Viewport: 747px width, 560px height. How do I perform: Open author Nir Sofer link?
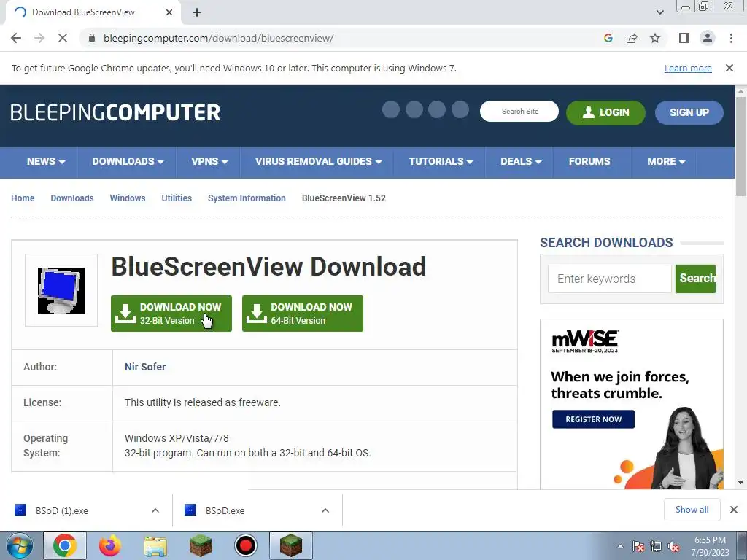145,367
